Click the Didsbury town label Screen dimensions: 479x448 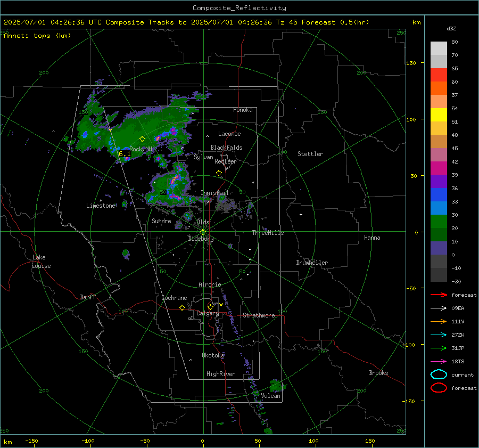coord(201,239)
